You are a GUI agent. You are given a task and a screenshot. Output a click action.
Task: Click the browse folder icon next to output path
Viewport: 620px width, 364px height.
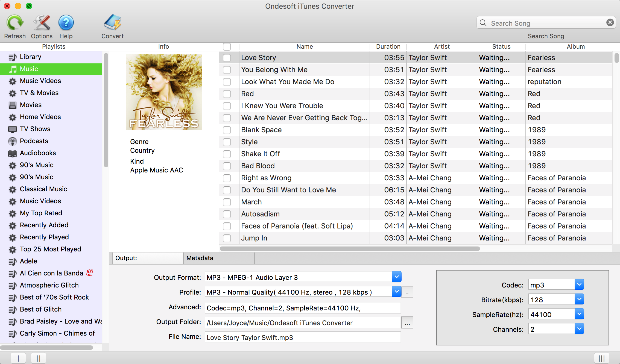[406, 323]
